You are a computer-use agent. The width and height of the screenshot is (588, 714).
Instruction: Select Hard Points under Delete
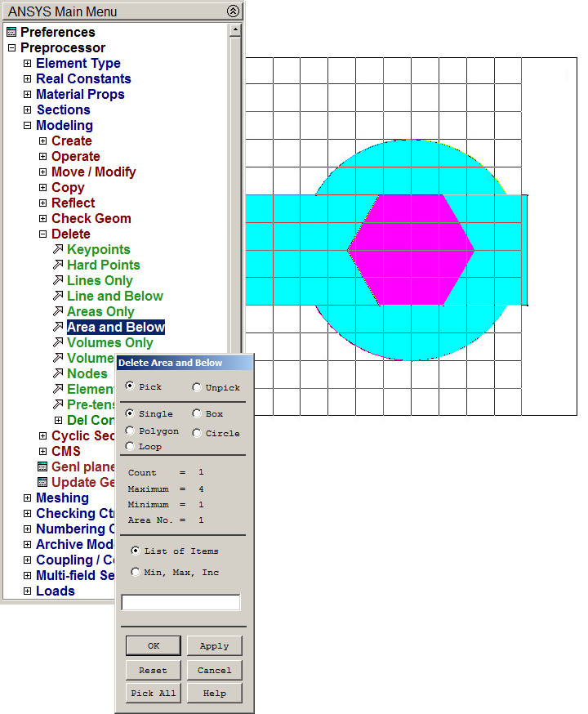(104, 265)
